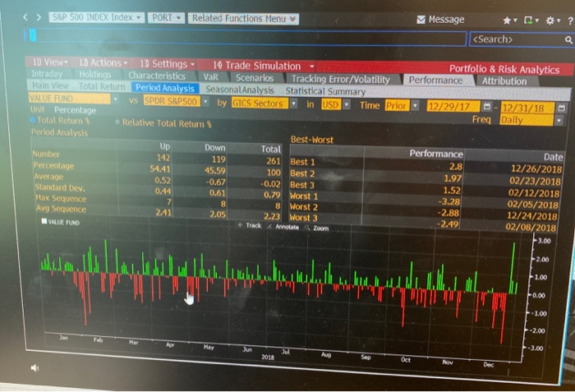The width and height of the screenshot is (575, 392).
Task: Open the settings gear menu
Action: pyautogui.click(x=552, y=21)
